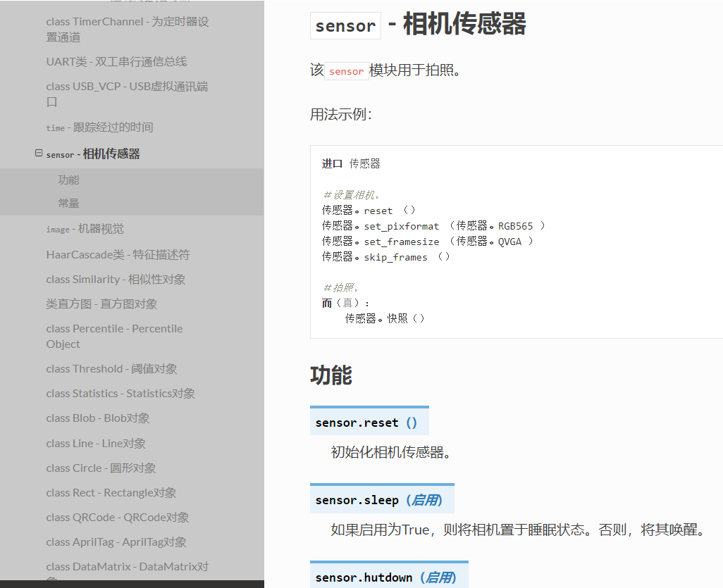Collapse the sensor - 相机传感器 tree node

click(37, 153)
